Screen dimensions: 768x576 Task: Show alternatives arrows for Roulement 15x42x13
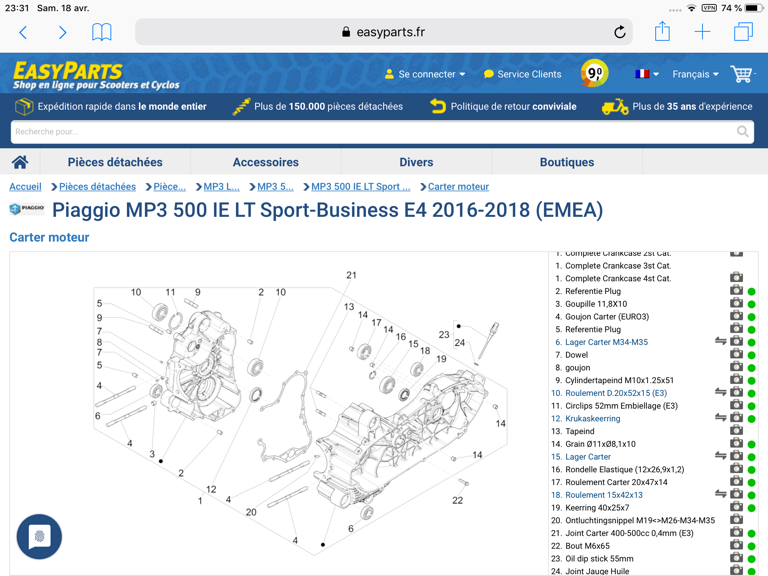tap(720, 494)
